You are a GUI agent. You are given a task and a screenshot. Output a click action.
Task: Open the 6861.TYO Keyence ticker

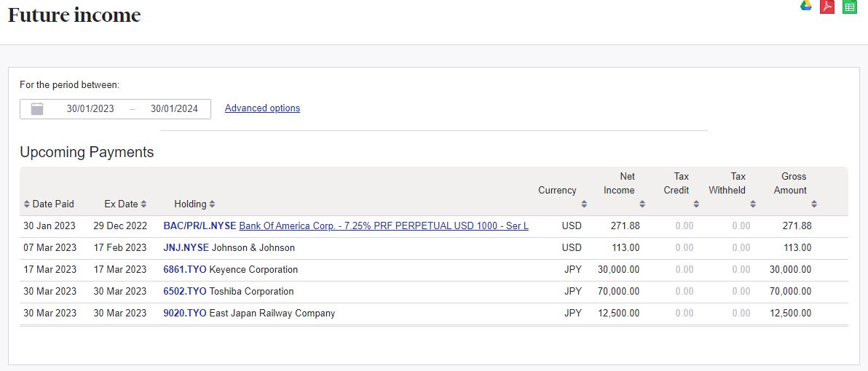[185, 270]
